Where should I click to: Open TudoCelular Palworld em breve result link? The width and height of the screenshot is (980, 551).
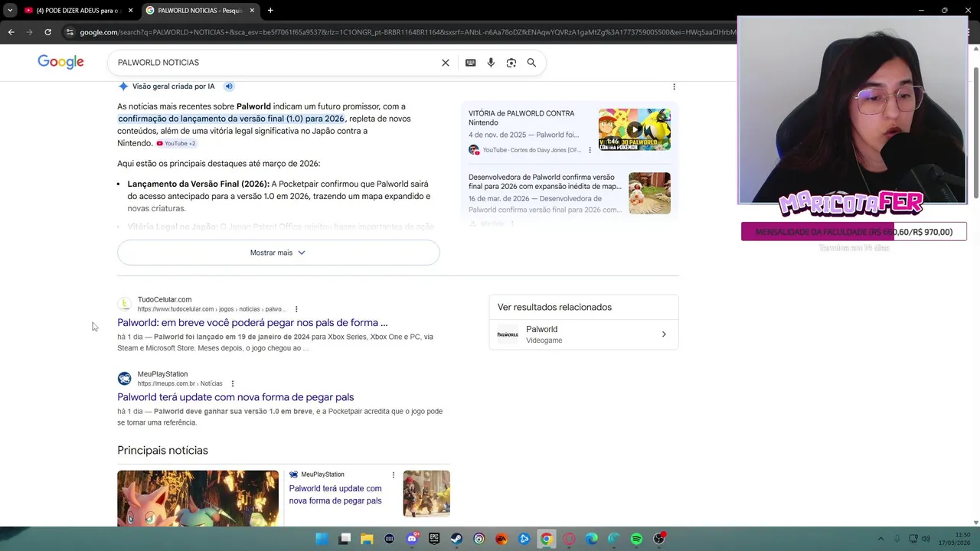point(253,323)
